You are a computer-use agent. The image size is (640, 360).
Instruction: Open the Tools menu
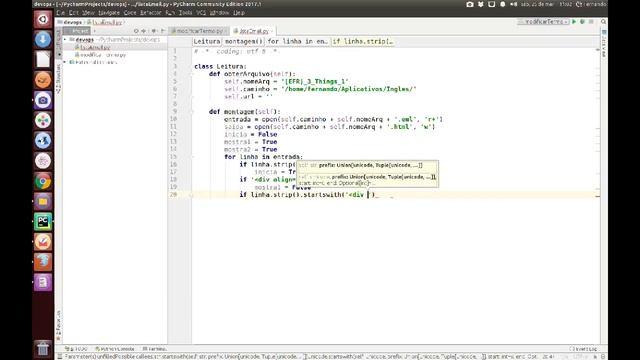[x=185, y=13]
